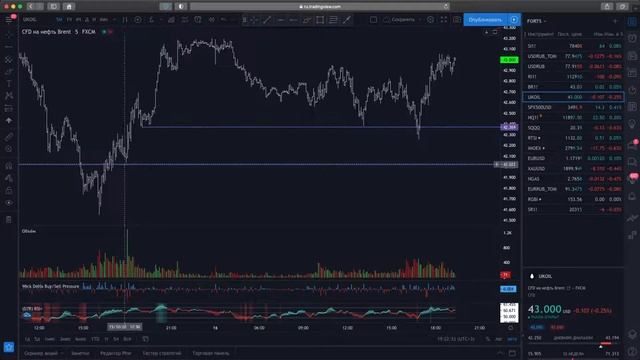Open the patterns tool in left toolbar

(x=9, y=96)
